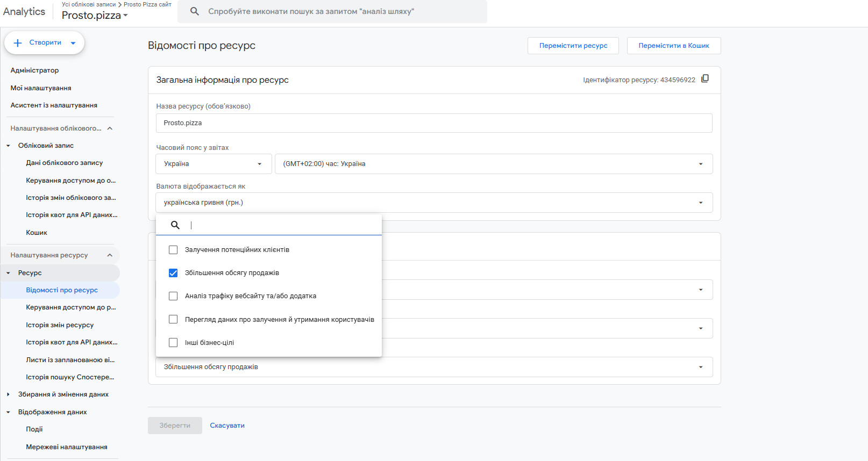Screen dimensions: 868x461
Task: Enable Аналіз трафіку вебсайту checkbox
Action: (173, 296)
